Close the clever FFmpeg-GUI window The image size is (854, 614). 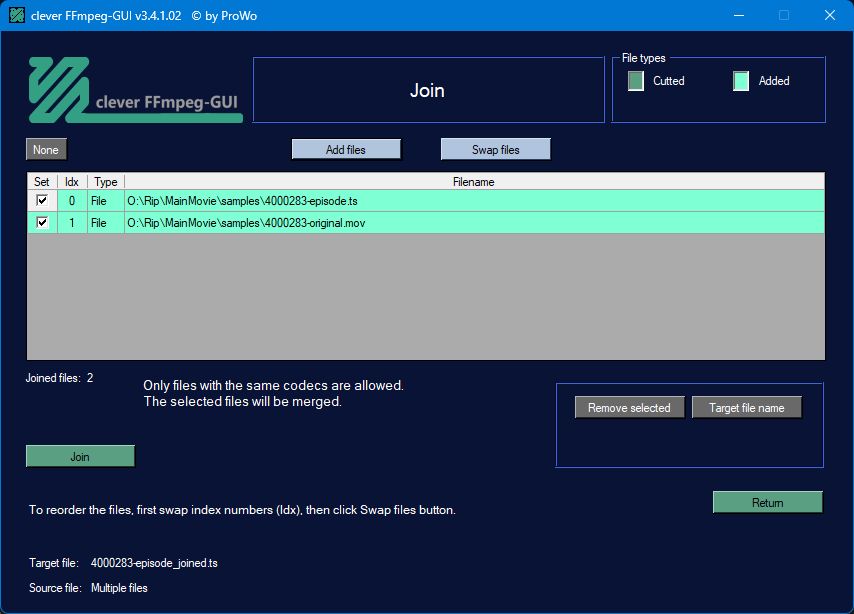click(829, 15)
